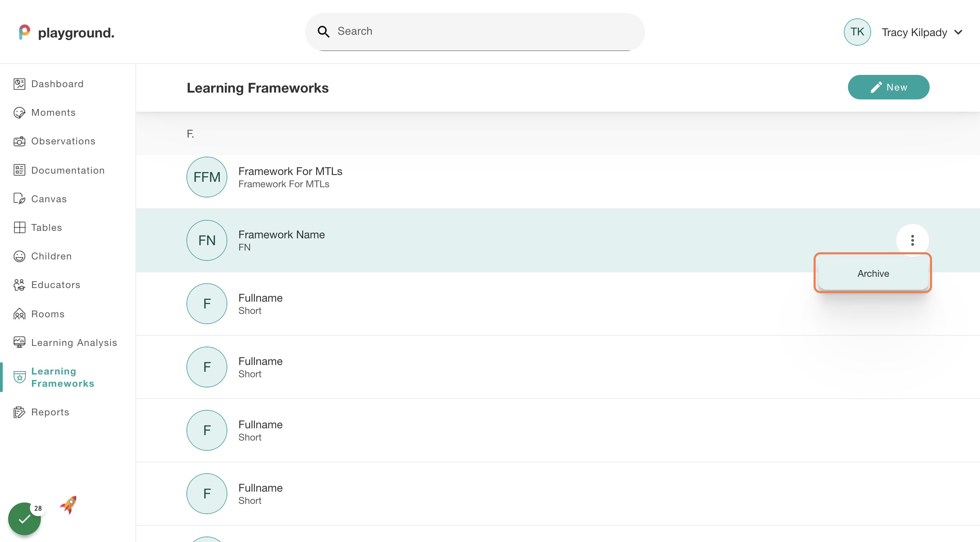Click the Observations icon in sidebar
The image size is (980, 542).
pyautogui.click(x=20, y=141)
